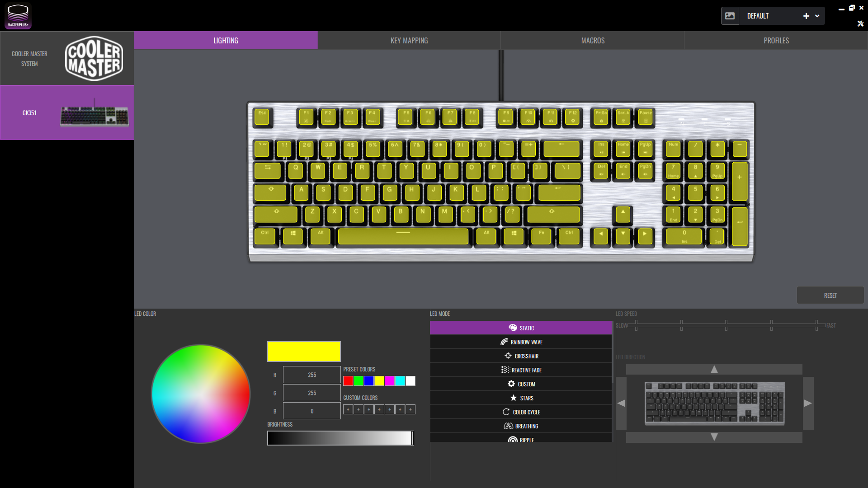
Task: Select the Crosshair LED mode
Action: pos(521,356)
